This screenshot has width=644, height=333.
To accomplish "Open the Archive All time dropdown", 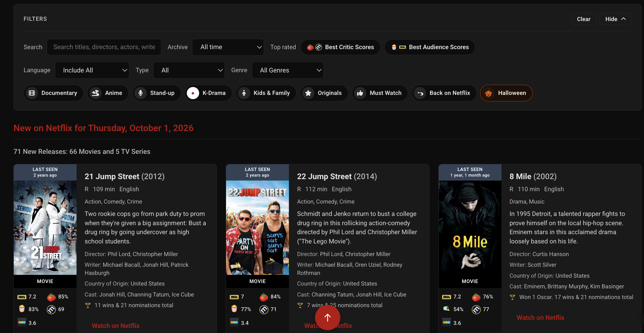I will pyautogui.click(x=228, y=47).
